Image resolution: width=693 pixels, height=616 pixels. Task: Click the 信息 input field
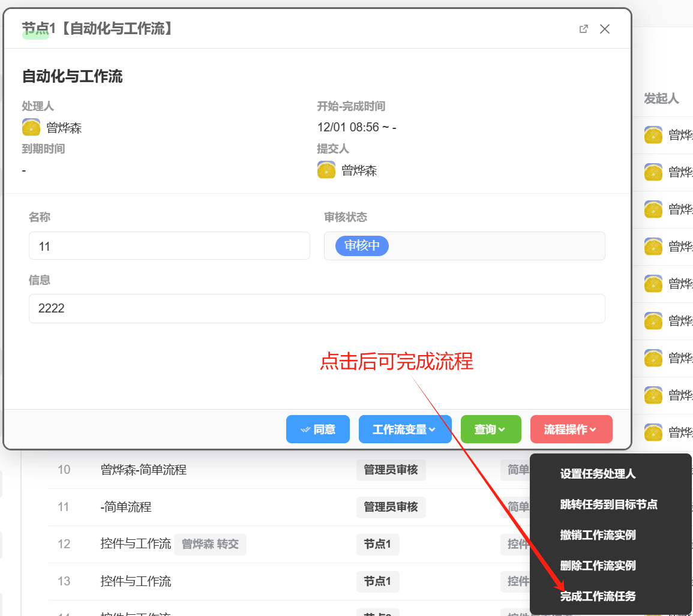pos(316,309)
